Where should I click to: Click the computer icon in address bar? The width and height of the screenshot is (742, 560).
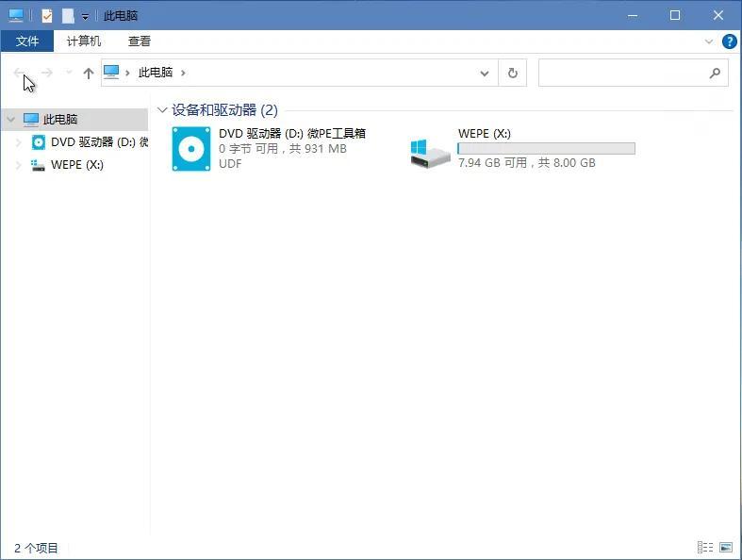(x=111, y=73)
